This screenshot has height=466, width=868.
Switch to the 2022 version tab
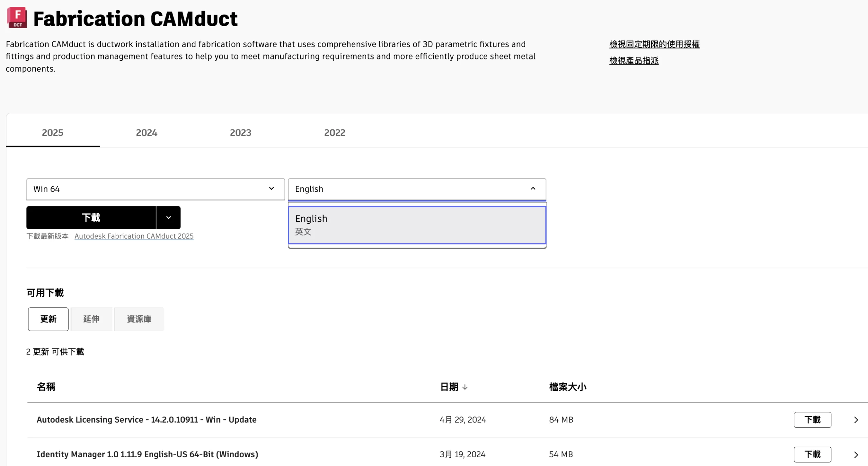[334, 133]
